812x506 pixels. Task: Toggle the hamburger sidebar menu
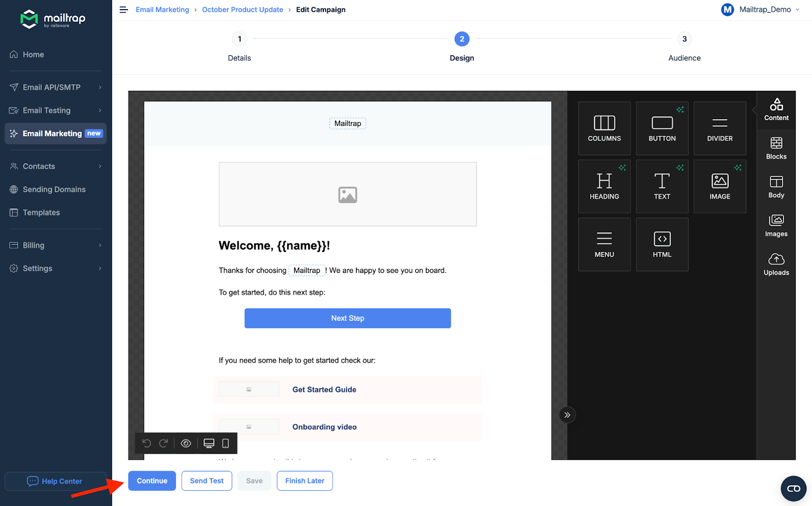pyautogui.click(x=123, y=10)
